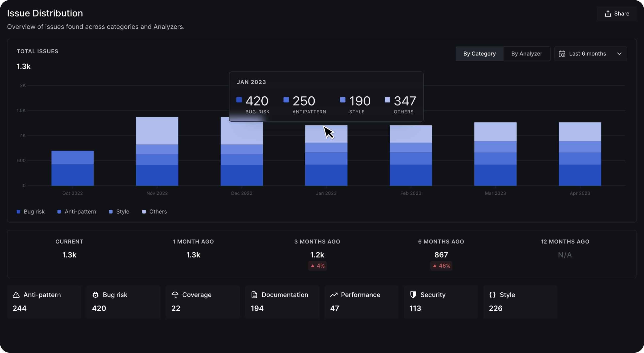Click the Coverage umbrella icon
The width and height of the screenshot is (644, 353).
coord(175,295)
